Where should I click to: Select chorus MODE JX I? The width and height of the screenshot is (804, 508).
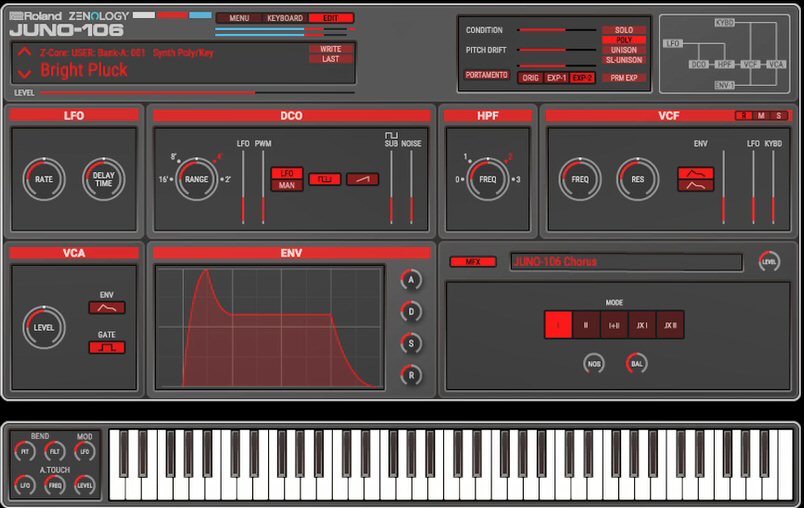(642, 325)
